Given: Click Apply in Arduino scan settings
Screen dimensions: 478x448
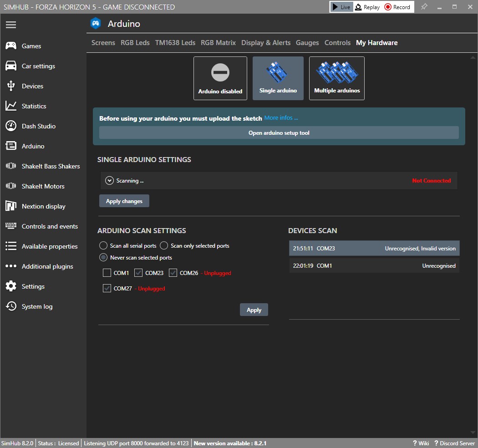Looking at the screenshot, I should pyautogui.click(x=254, y=310).
